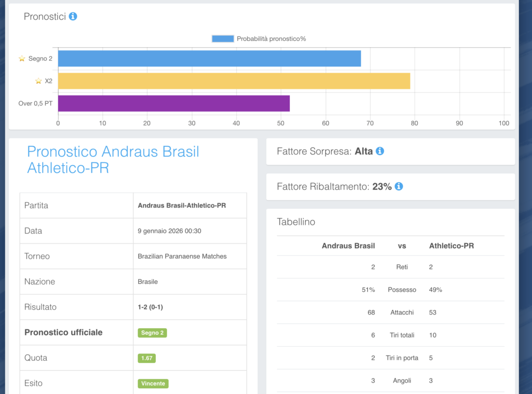Open the Fattore Sorpresa info icon

380,151
